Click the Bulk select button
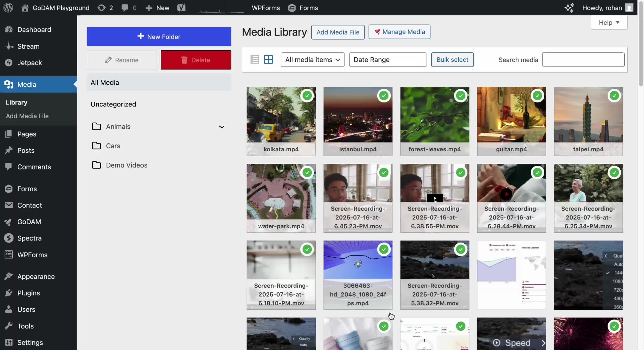The height and width of the screenshot is (350, 644). 452,60
